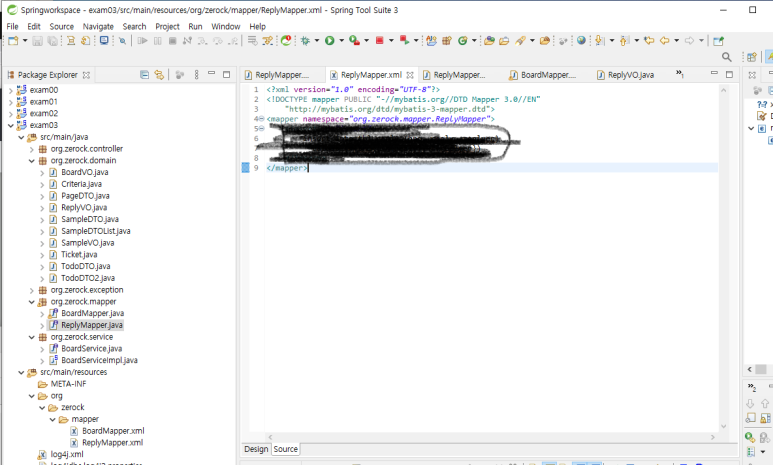Switch to the BoardMapper editor tab
The height and width of the screenshot is (465, 773).
543,75
